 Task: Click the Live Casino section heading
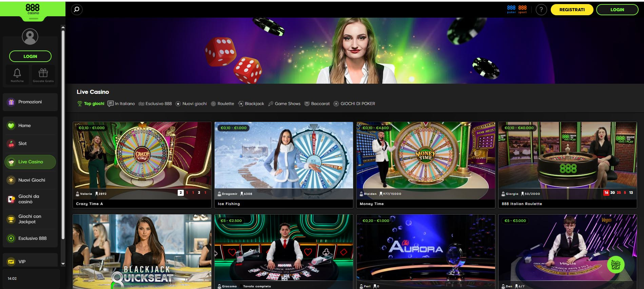[x=93, y=92]
